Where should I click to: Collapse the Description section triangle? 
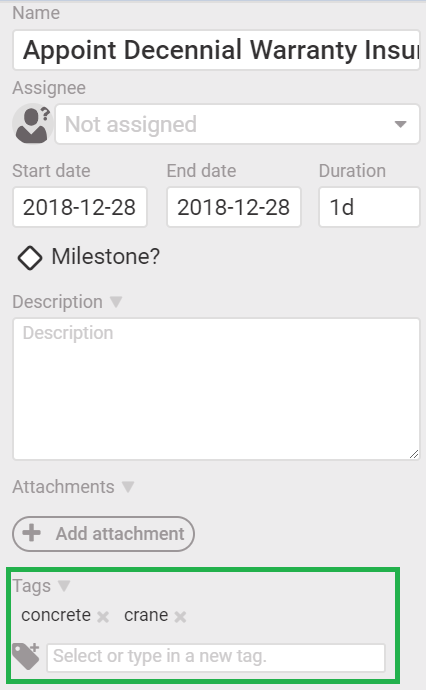[116, 301]
